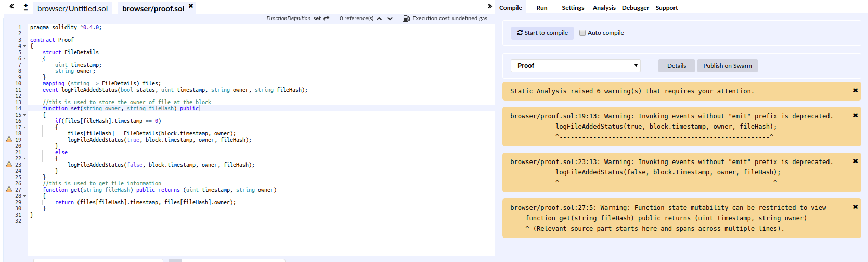Switch to the Run tab
Screen dimensions: 868x262
[542, 8]
